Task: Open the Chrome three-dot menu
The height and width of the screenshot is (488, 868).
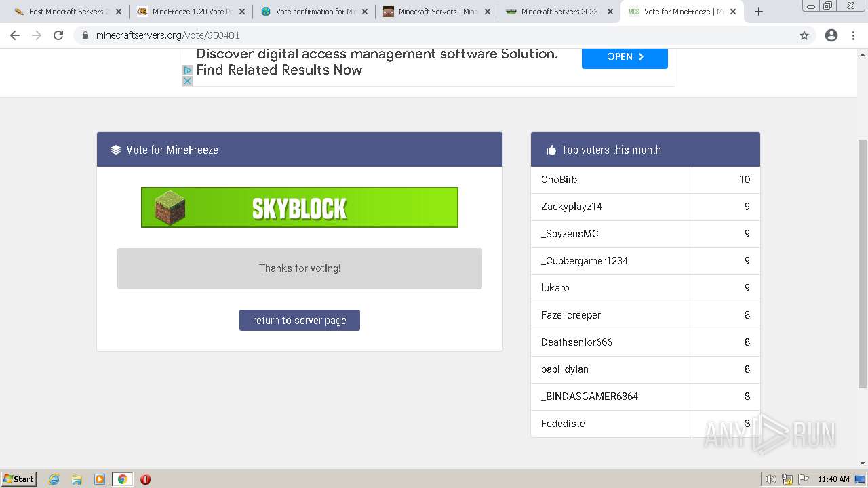Action: [854, 35]
